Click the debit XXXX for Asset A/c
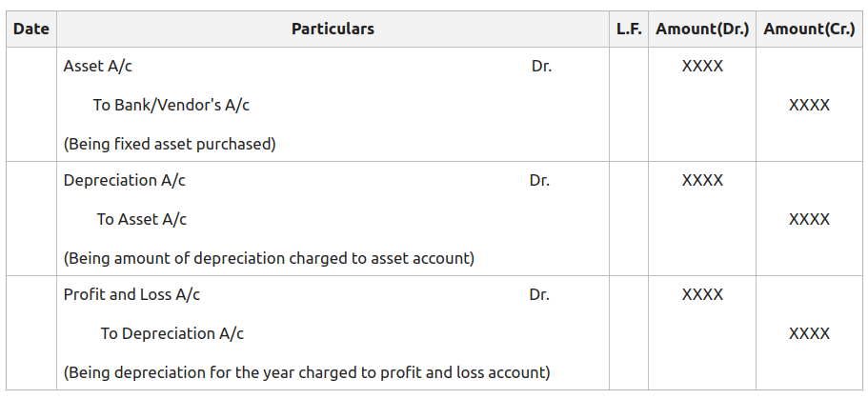 click(702, 67)
